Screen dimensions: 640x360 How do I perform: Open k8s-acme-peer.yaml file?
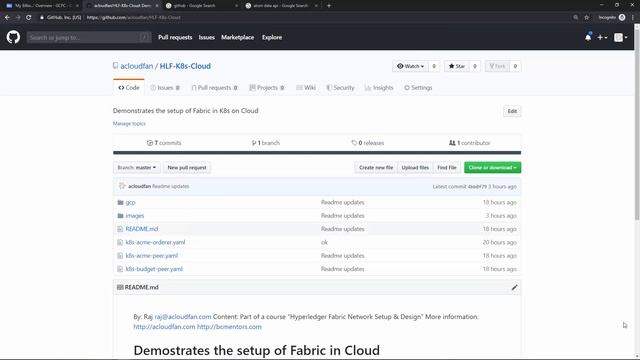pos(151,256)
